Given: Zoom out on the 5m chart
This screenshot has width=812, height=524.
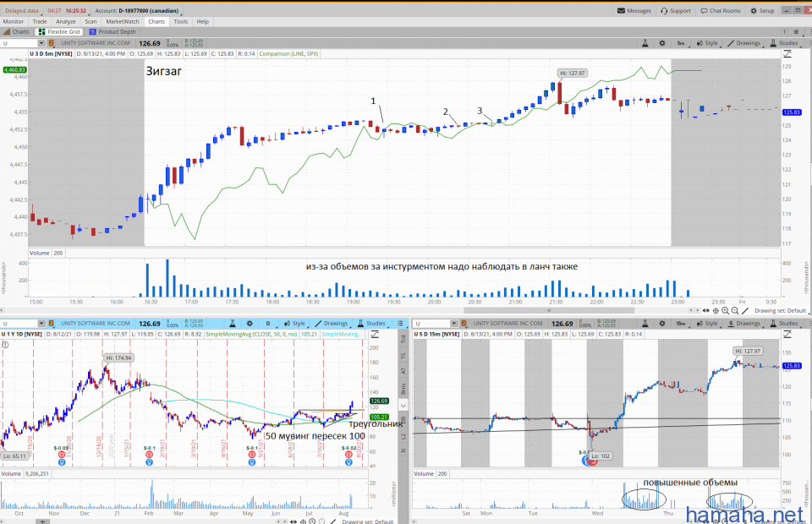Looking at the screenshot, I should click(x=735, y=311).
